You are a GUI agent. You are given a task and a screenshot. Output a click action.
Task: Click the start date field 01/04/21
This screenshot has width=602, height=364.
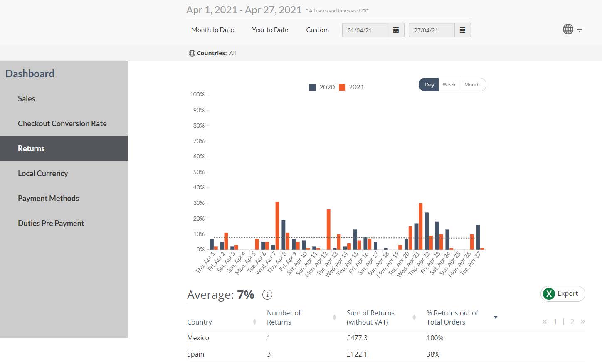[365, 30]
